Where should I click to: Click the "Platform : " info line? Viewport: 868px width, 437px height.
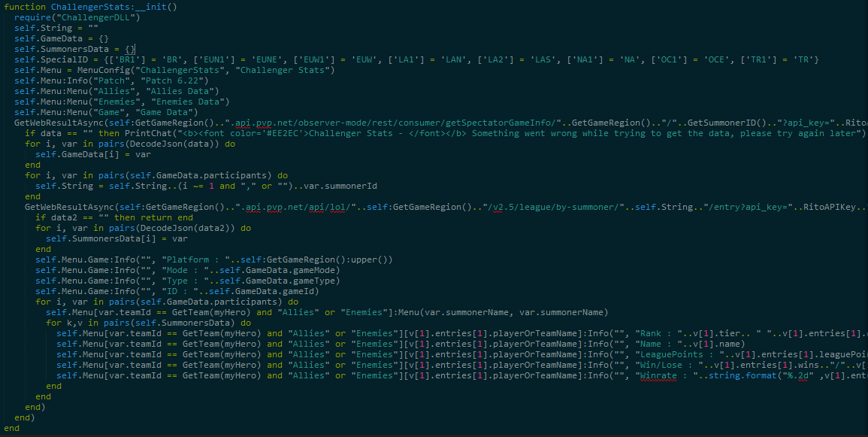214,259
